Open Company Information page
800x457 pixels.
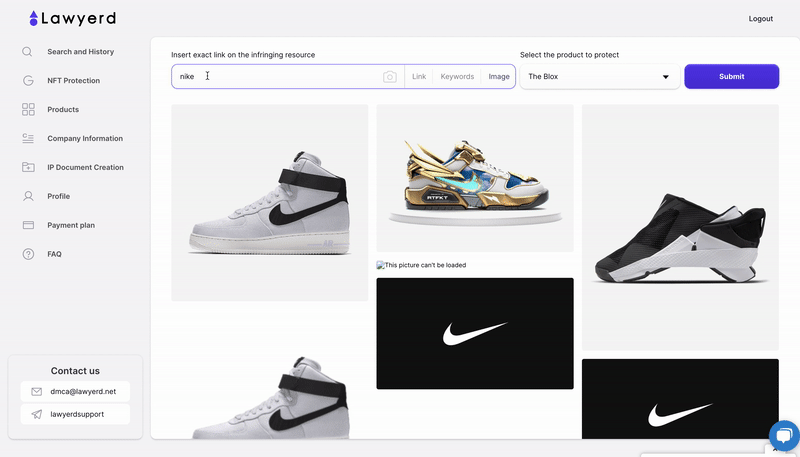(85, 138)
